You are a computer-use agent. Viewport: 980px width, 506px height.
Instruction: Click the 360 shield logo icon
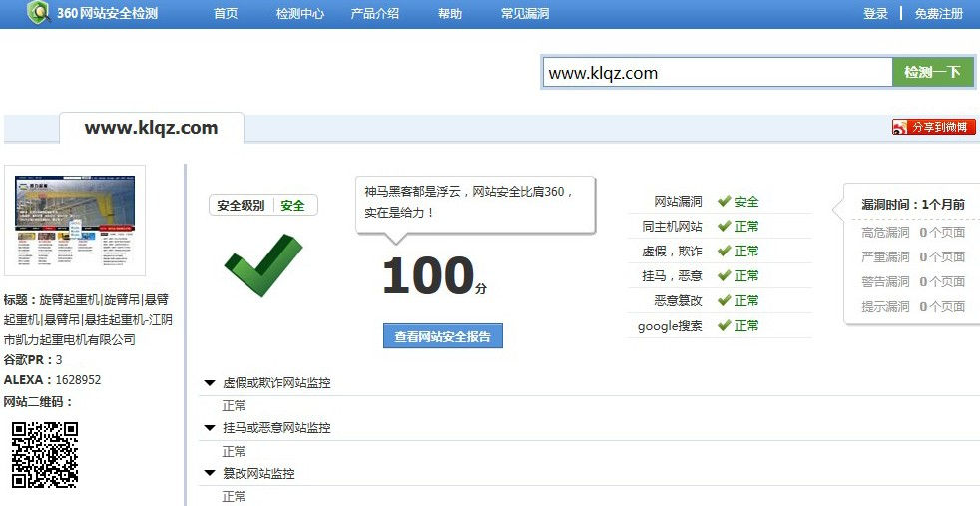(38, 13)
